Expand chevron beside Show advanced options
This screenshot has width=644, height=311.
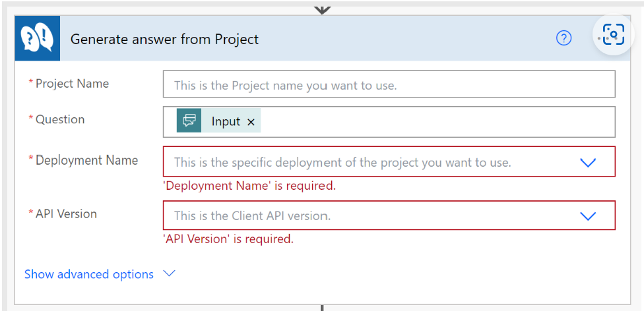tap(169, 273)
